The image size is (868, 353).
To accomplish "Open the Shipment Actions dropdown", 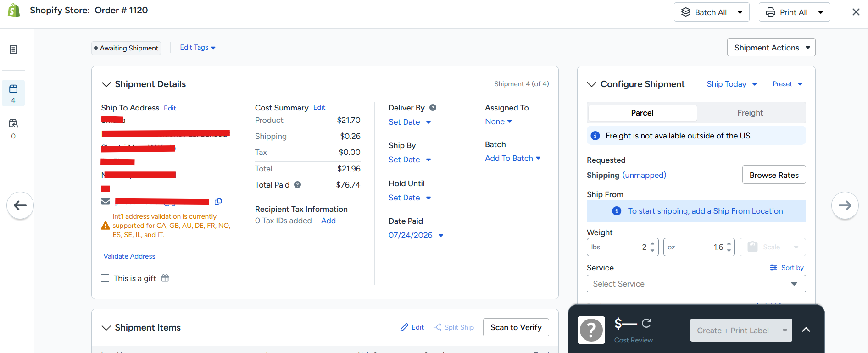I will 771,47.
